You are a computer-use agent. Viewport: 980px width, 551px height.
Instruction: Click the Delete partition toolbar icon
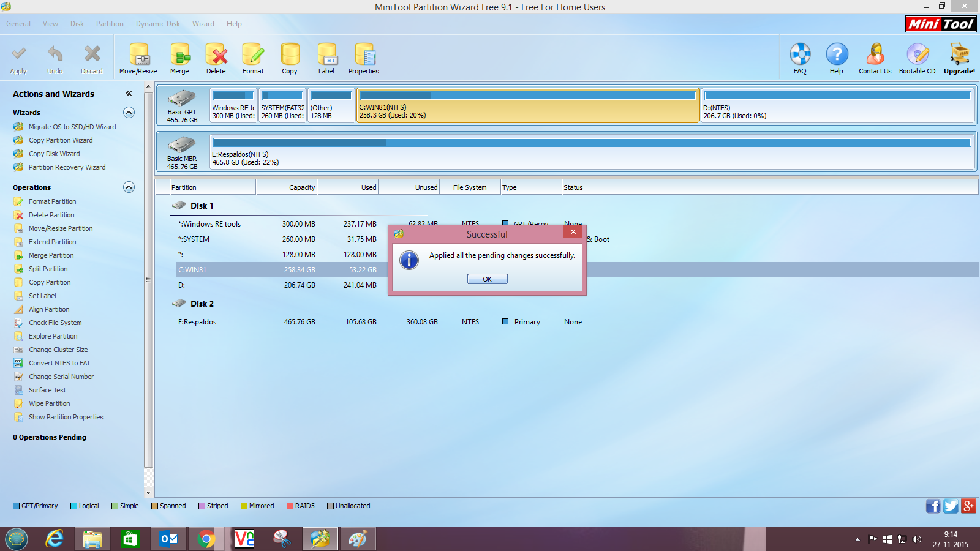coord(216,54)
